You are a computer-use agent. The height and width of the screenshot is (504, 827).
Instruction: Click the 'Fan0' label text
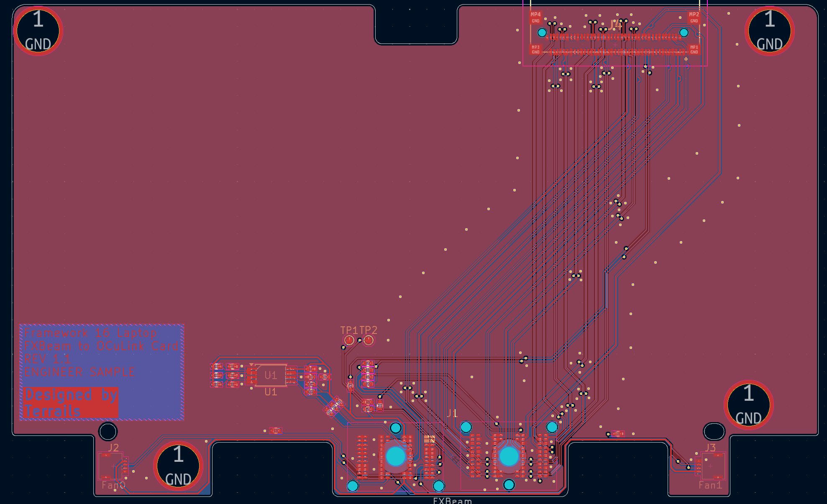[113, 485]
